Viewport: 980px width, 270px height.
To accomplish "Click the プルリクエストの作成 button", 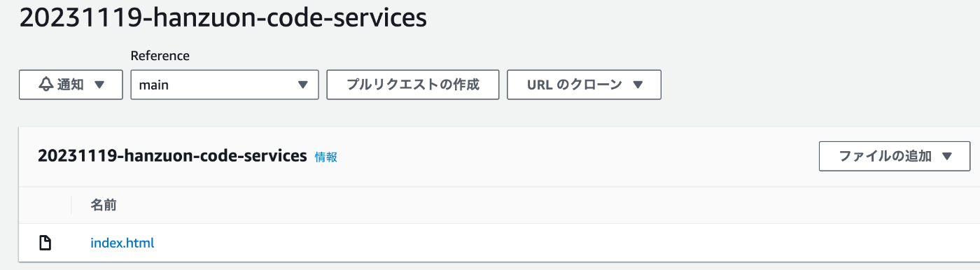I will (x=413, y=85).
